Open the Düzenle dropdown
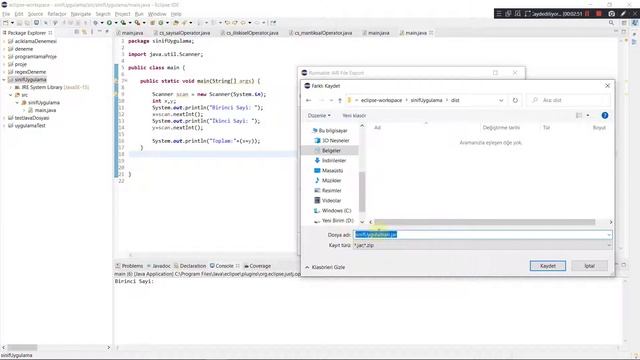The image size is (640, 360). point(319,116)
